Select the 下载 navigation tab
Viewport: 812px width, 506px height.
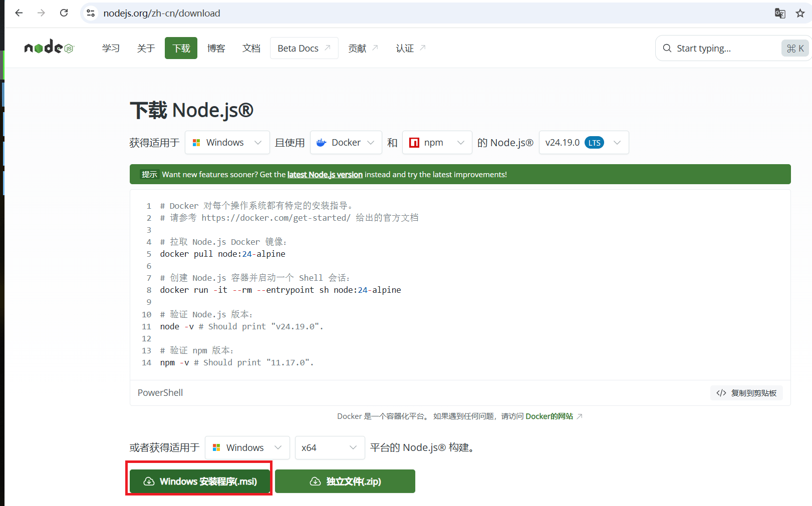tap(181, 48)
